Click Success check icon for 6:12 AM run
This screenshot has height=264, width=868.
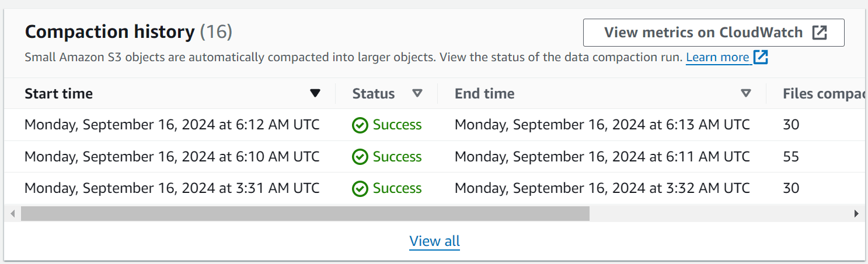coord(360,125)
